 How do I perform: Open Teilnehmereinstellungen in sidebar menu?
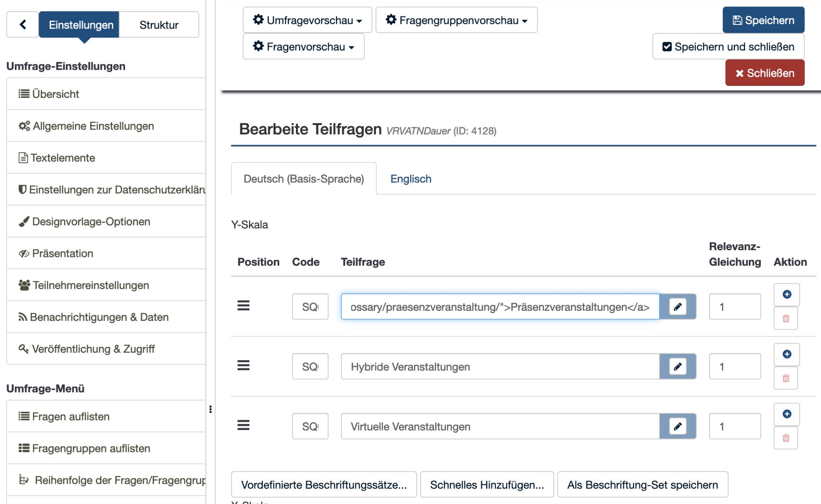tap(91, 285)
